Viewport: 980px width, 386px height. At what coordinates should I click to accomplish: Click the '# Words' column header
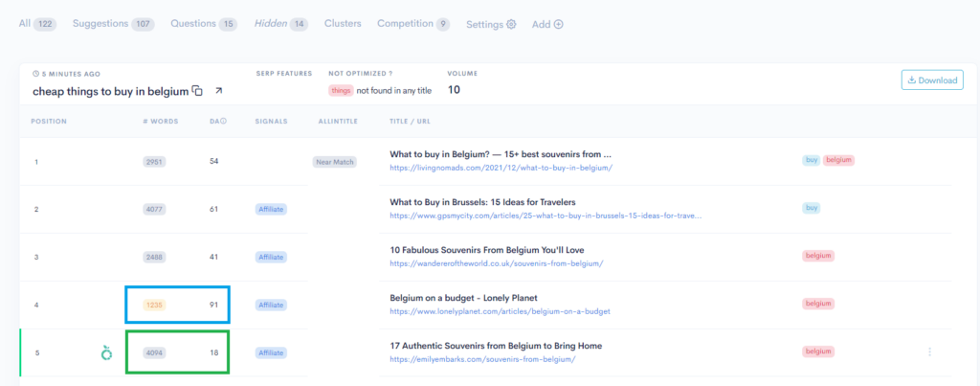pyautogui.click(x=161, y=122)
